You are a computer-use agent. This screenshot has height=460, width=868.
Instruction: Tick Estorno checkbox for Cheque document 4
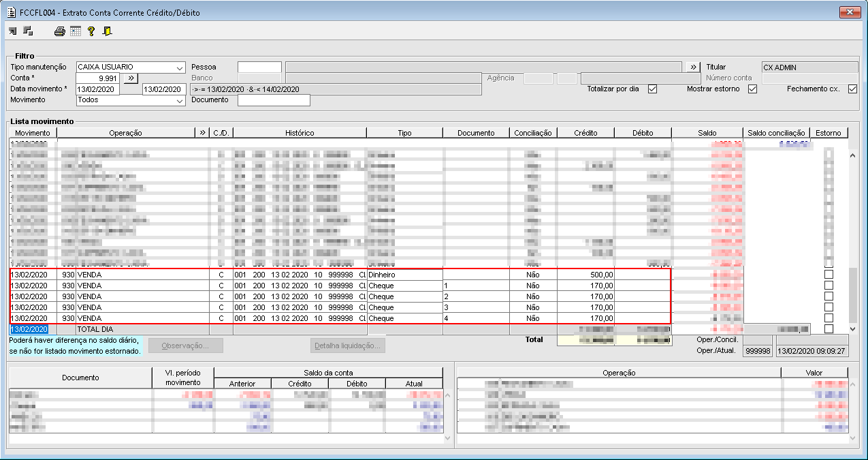click(829, 318)
